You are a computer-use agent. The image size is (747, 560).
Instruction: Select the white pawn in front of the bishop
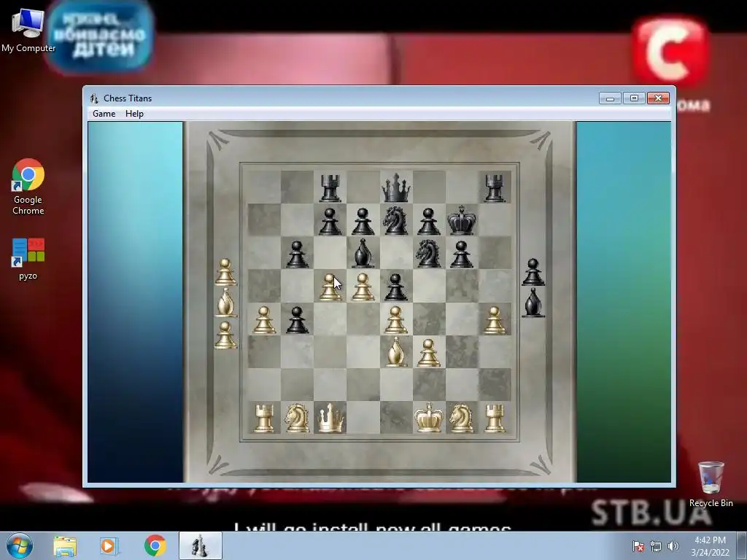[x=396, y=320]
